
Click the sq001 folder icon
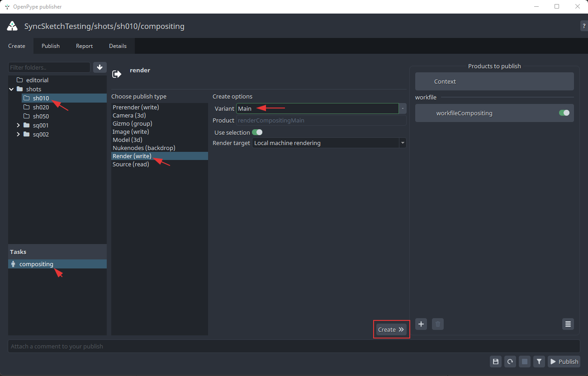click(x=27, y=125)
